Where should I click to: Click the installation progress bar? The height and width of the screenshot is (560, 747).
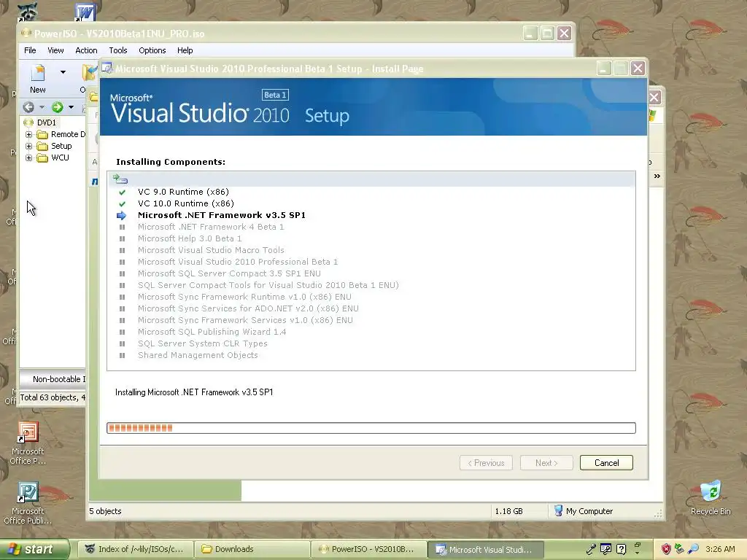(x=371, y=428)
